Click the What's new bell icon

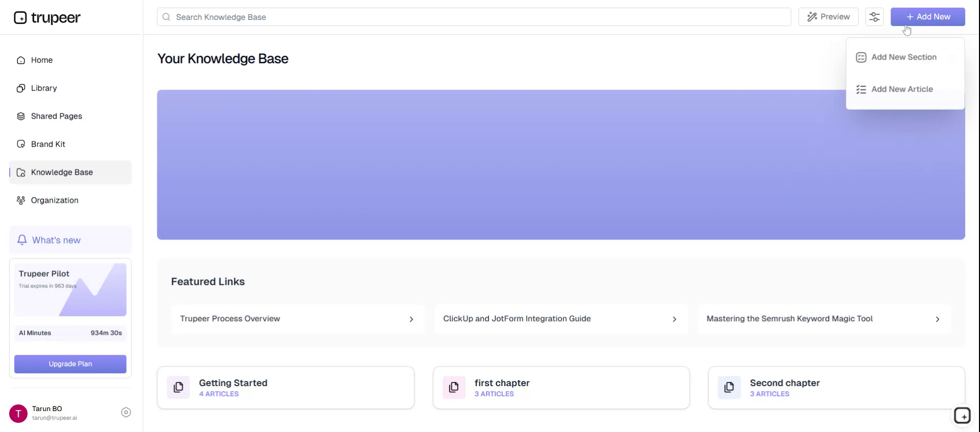tap(22, 240)
